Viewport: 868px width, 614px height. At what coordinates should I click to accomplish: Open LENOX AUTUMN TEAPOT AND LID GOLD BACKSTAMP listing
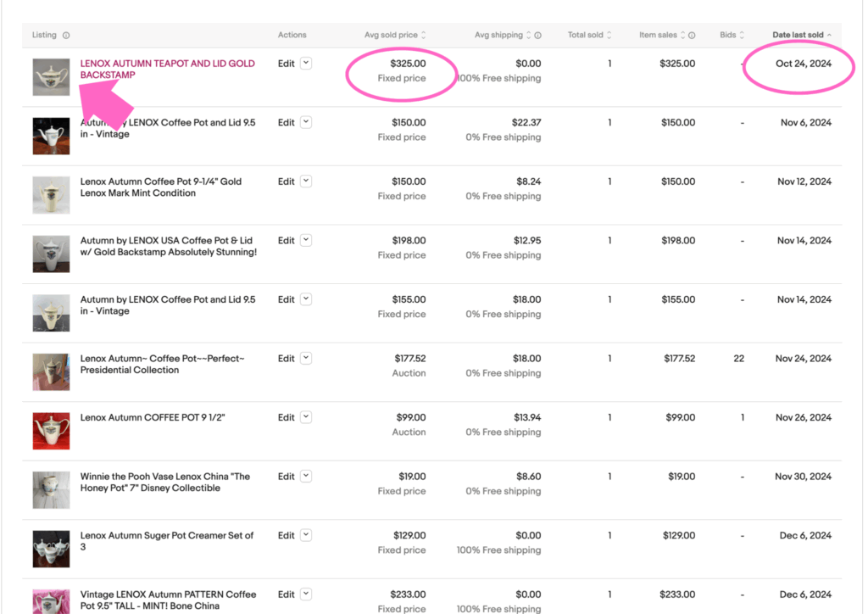pyautogui.click(x=167, y=70)
